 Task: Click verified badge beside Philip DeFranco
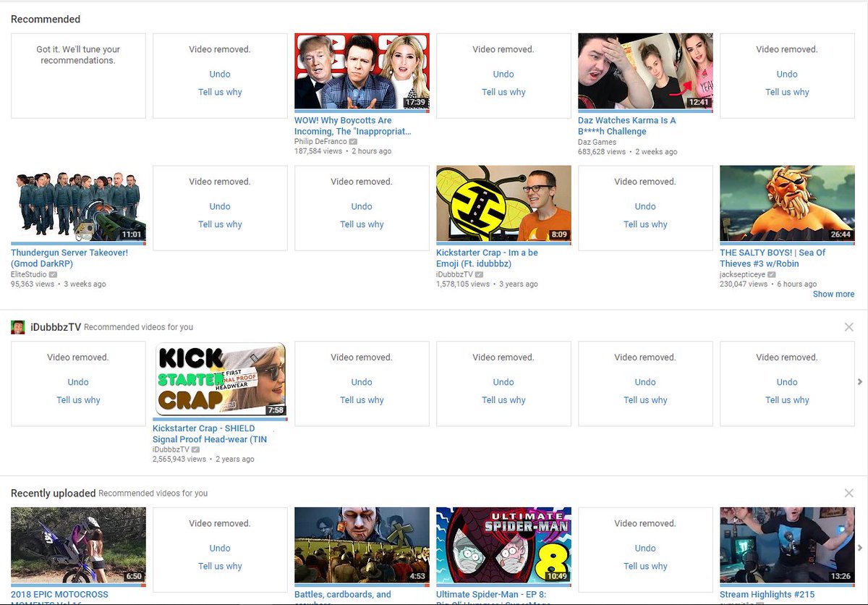pyautogui.click(x=353, y=142)
